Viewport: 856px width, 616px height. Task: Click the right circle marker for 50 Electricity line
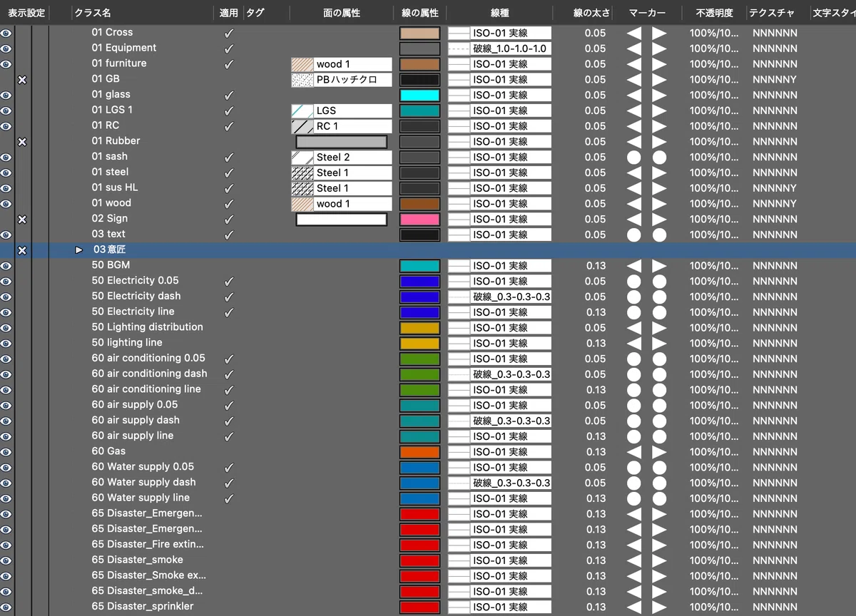(x=659, y=312)
